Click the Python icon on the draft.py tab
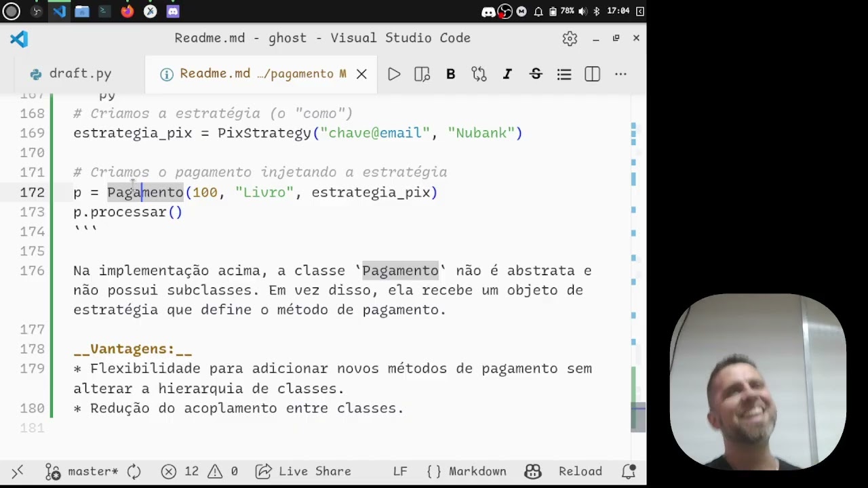Screen dimensions: 868x488 (36, 74)
